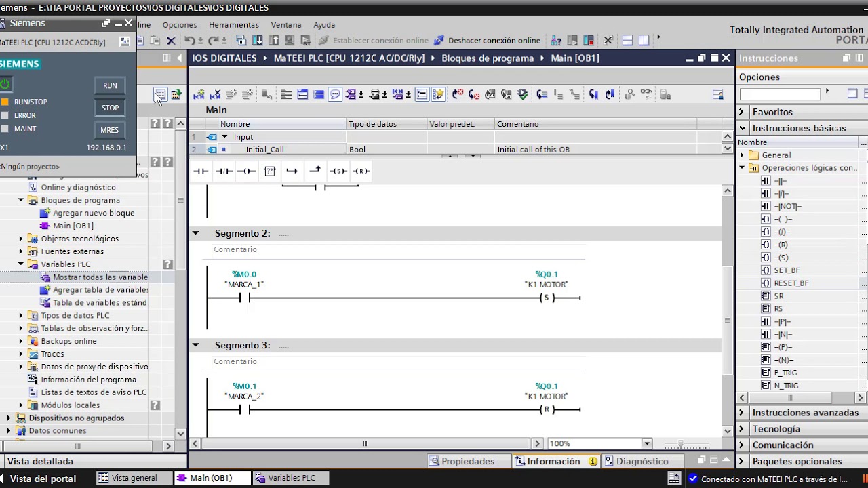Insert close branch from favorites bar
Screen dimensions: 868x488
click(x=315, y=171)
